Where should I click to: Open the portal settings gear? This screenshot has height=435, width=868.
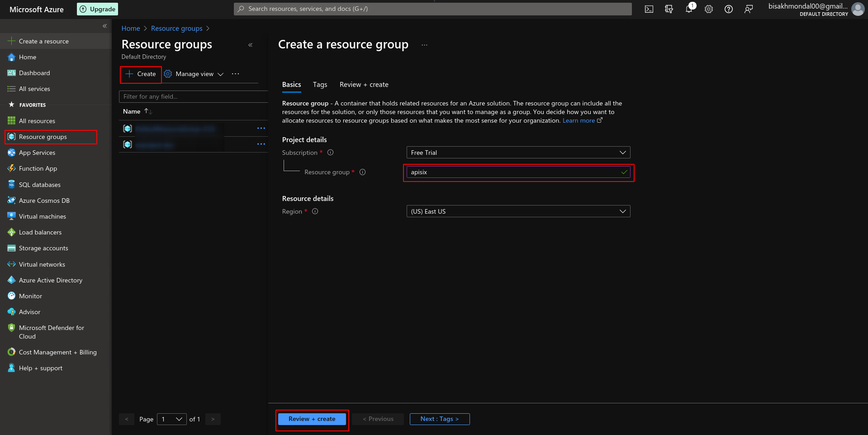click(709, 9)
